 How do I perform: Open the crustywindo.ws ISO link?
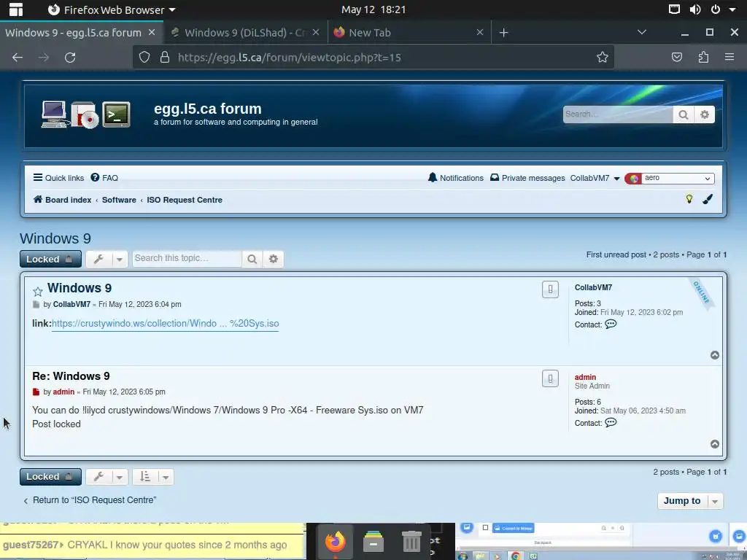tap(165, 324)
